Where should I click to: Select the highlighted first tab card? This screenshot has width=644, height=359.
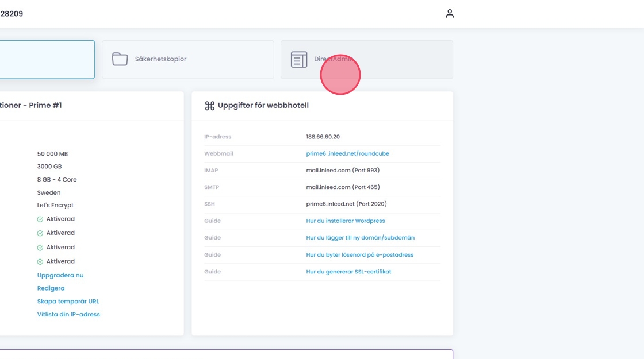pyautogui.click(x=46, y=59)
